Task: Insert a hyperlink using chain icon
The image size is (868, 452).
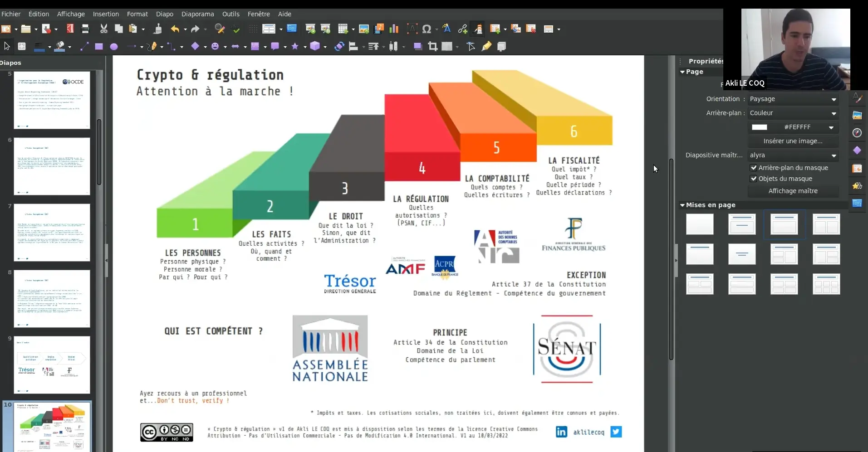Action: (463, 29)
